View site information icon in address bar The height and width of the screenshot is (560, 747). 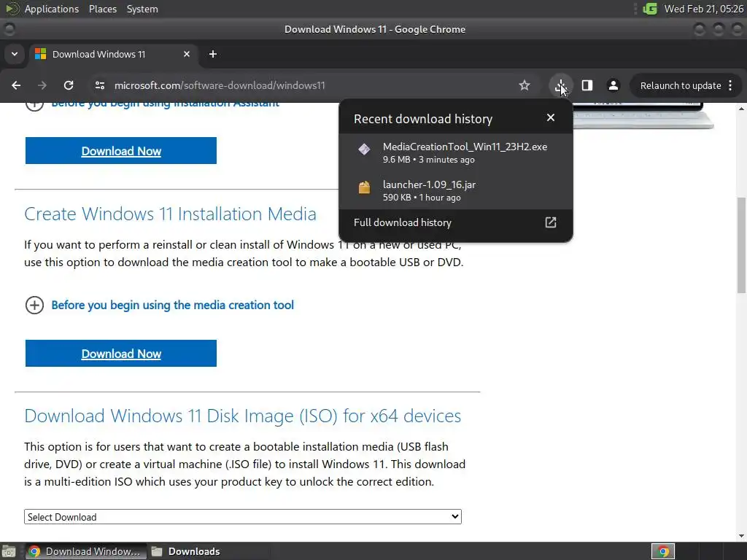[100, 85]
